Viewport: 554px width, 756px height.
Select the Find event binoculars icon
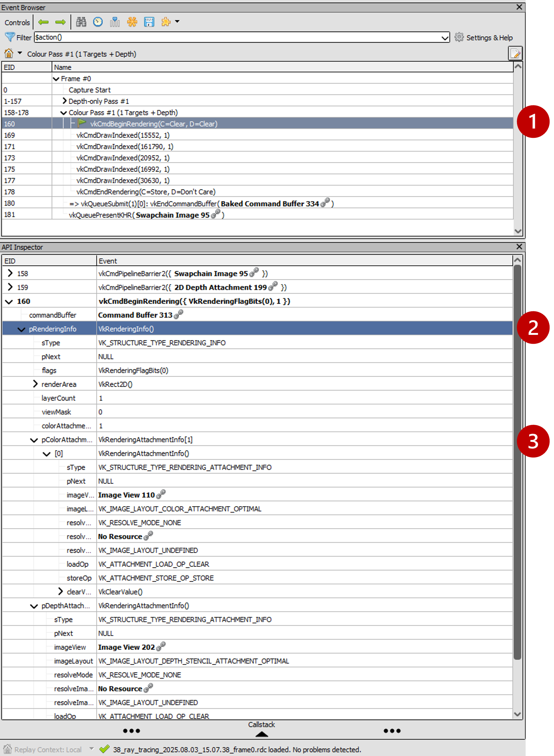click(81, 22)
